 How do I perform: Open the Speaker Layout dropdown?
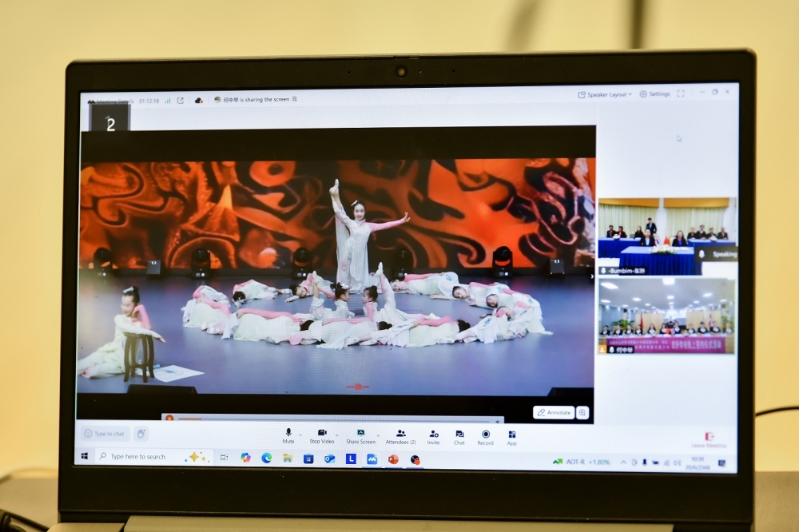(605, 95)
